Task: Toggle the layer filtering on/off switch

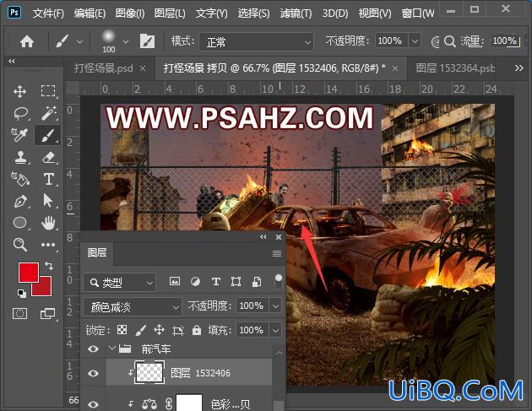Action: (278, 281)
